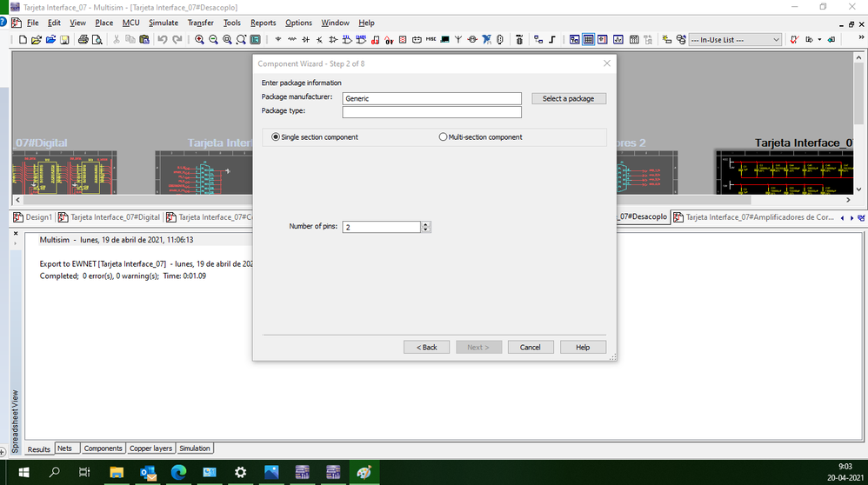Launch the Component Wizard toolbar icon
Viewport: 868px width, 485px height.
pos(667,39)
